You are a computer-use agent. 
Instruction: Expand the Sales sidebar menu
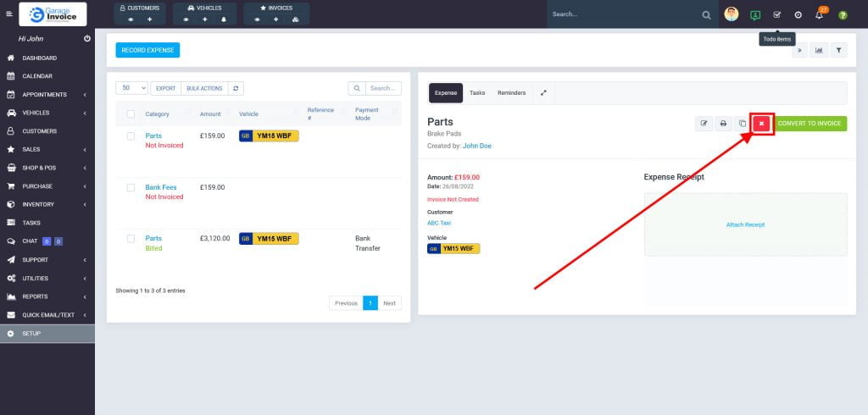tap(47, 149)
